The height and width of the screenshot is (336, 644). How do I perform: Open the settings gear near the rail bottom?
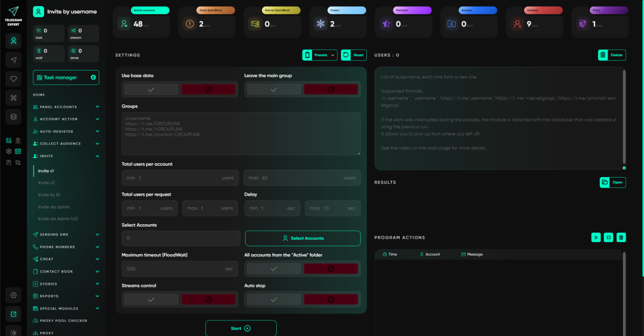13,295
